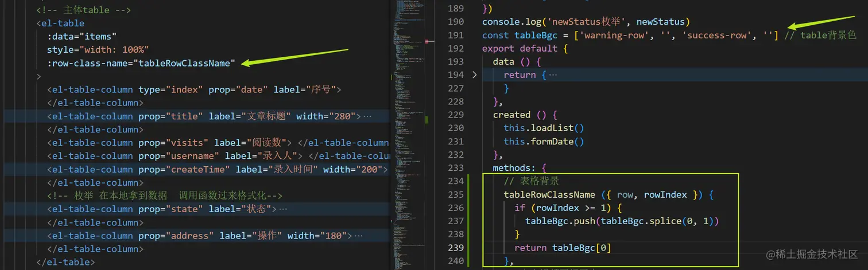868x270 pixels.
Task: Click line number 233 in the gutter
Action: (x=455, y=168)
